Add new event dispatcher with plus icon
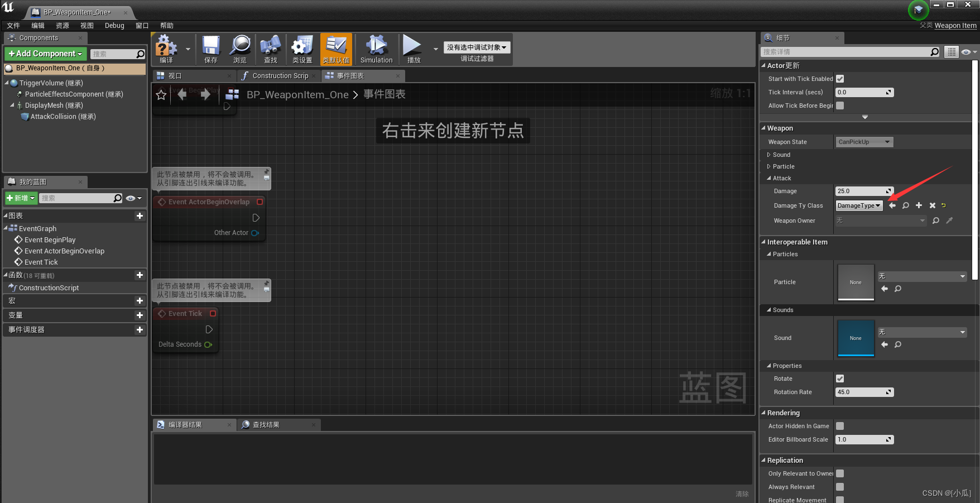The image size is (980, 503). click(140, 329)
